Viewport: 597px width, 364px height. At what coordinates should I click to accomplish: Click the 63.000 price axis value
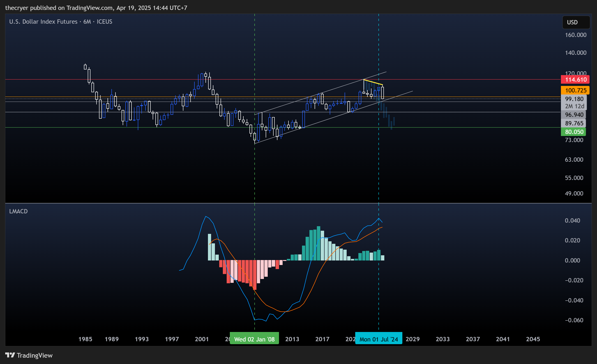point(574,159)
